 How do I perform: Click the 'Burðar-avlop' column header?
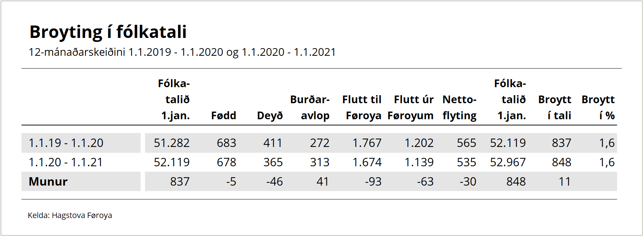pos(310,108)
